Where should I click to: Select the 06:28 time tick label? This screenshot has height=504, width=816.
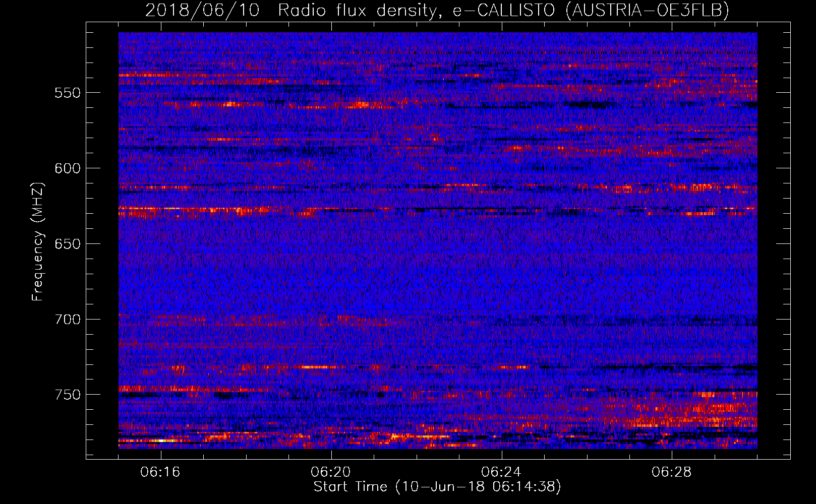click(671, 472)
